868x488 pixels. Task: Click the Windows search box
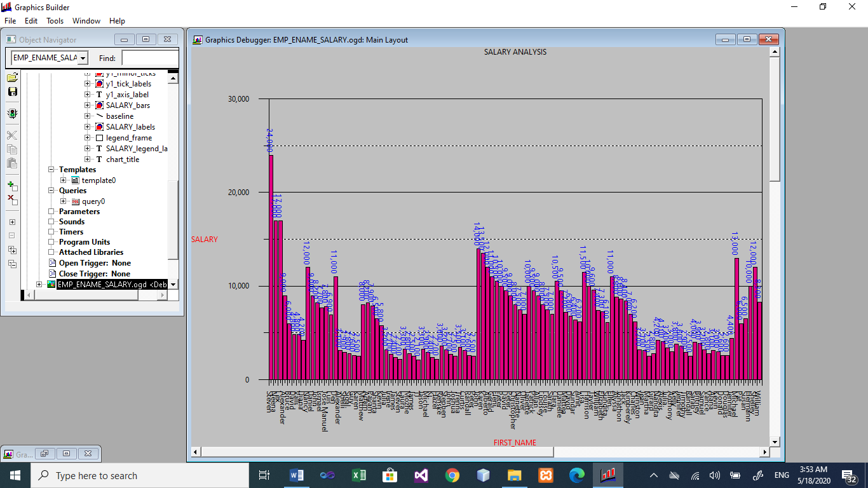[x=139, y=475]
